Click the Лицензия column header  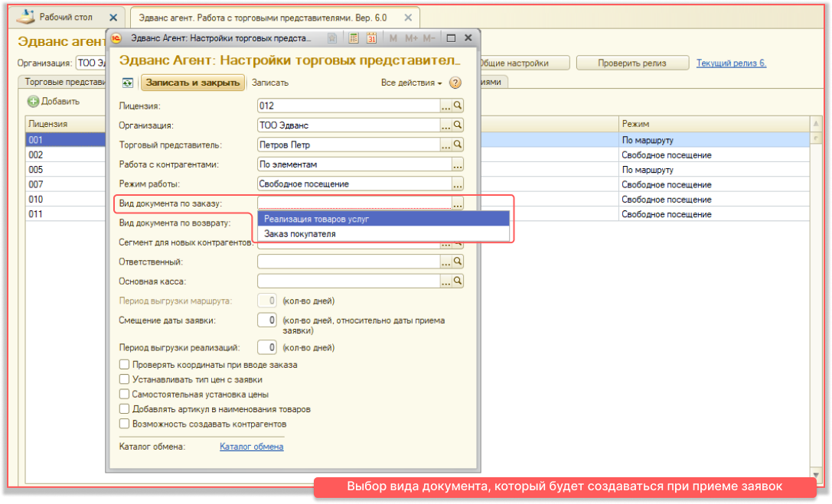coord(66,123)
